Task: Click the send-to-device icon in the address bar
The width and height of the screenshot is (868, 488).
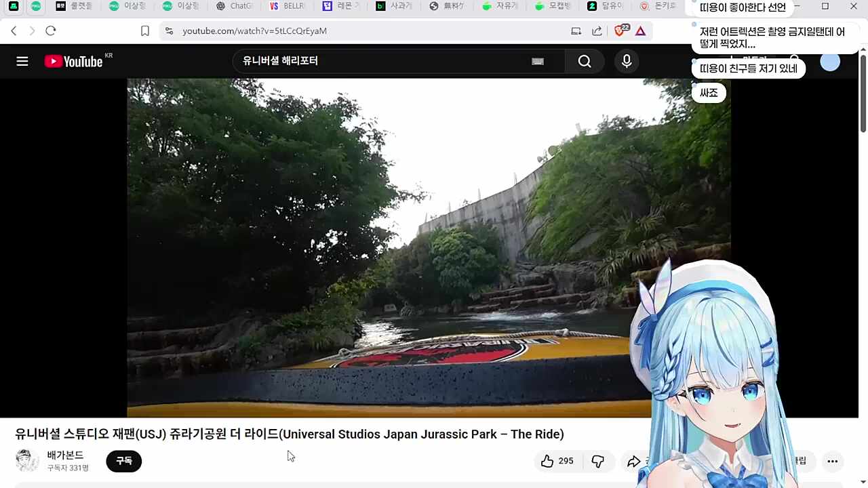Action: (x=576, y=30)
